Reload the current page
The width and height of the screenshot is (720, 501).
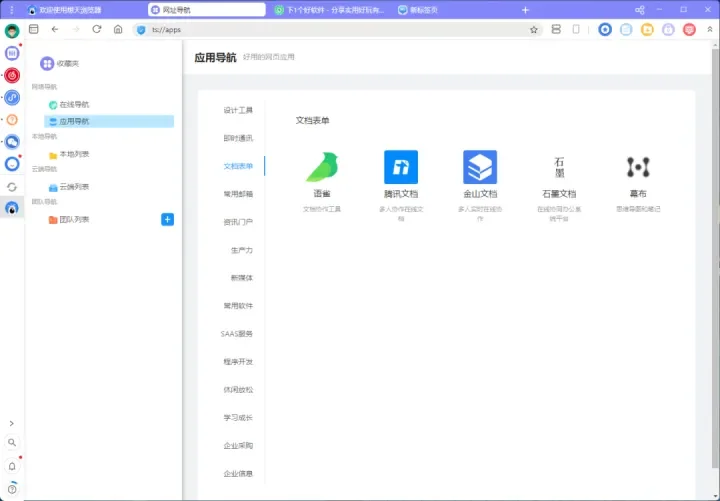(96, 29)
